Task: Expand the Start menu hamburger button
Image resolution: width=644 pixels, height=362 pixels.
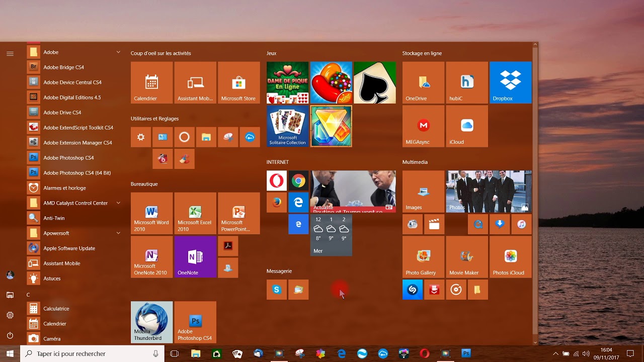Action: point(10,53)
